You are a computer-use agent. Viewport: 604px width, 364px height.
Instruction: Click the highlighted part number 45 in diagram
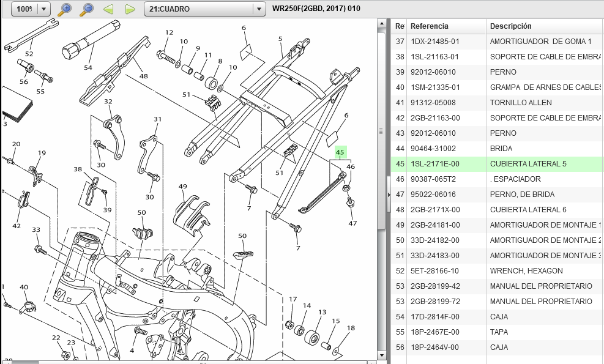[340, 152]
